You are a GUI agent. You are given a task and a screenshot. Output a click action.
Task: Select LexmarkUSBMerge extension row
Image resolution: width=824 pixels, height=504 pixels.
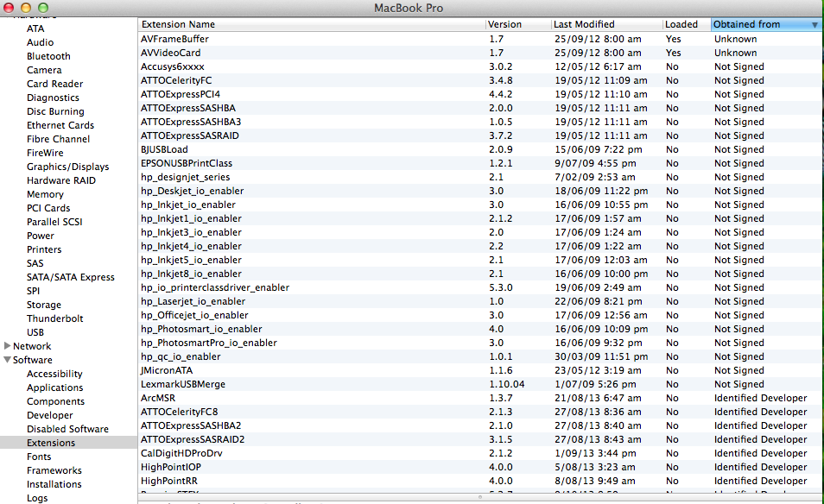(x=480, y=384)
